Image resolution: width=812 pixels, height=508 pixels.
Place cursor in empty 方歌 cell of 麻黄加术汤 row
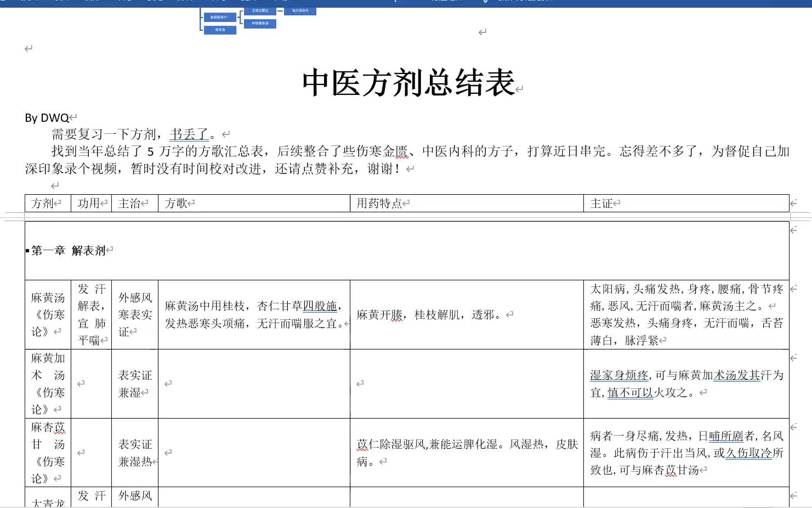[254, 384]
